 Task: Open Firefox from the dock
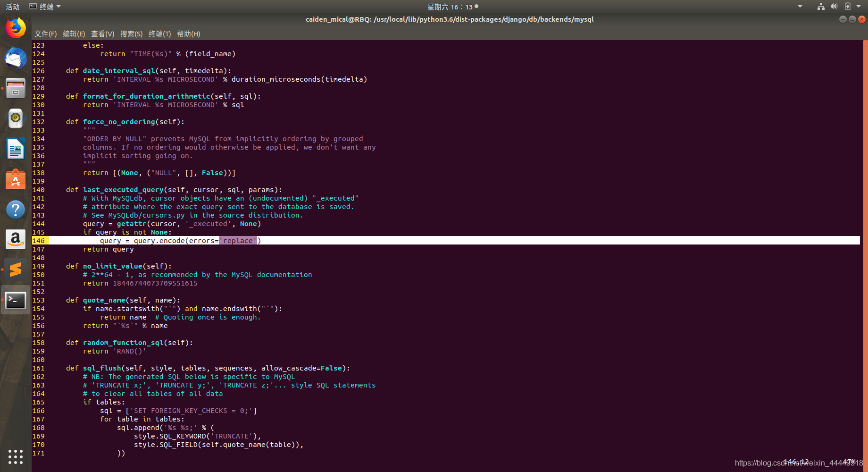pyautogui.click(x=16, y=28)
